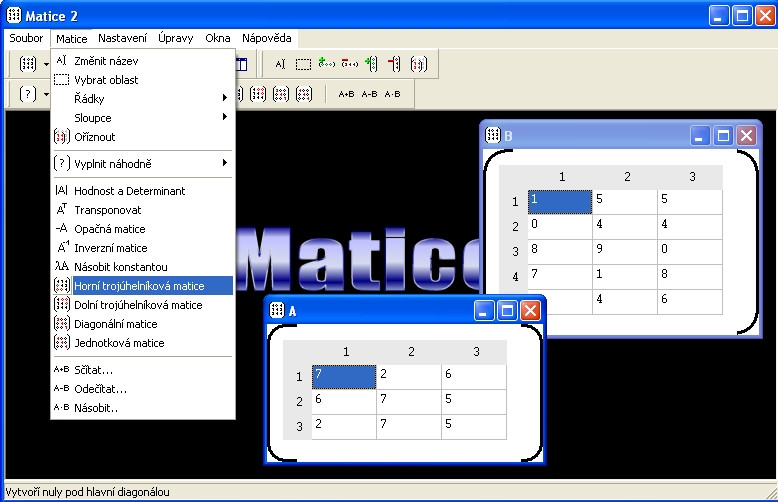Image resolution: width=778 pixels, height=502 pixels.
Task: Choose Násobit.. from the menu
Action: (x=142, y=408)
